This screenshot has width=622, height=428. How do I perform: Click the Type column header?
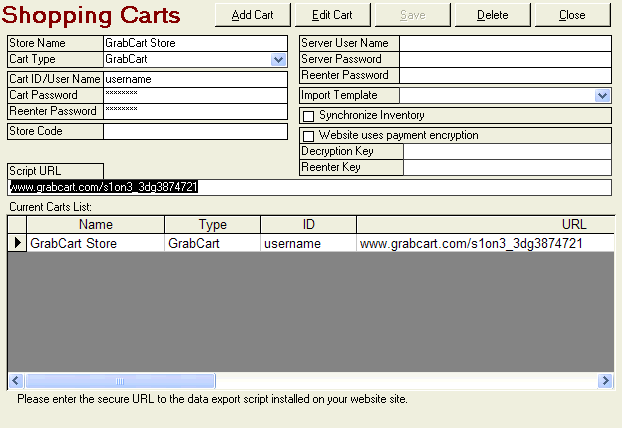coord(213,225)
